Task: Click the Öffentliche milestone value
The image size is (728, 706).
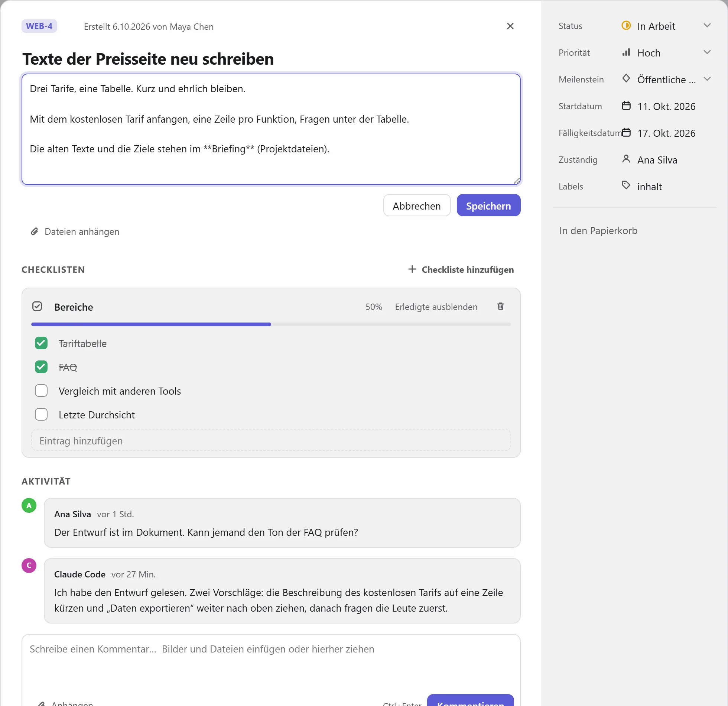Action: pyautogui.click(x=666, y=80)
